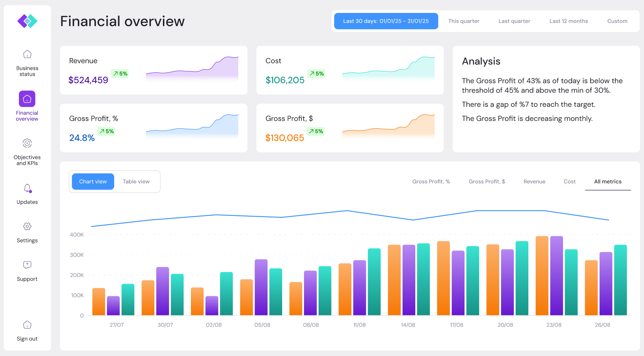Open the Support chat icon

(x=27, y=265)
